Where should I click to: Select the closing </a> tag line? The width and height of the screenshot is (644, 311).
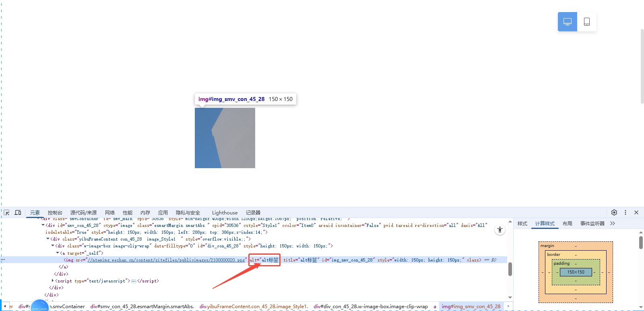tap(64, 267)
